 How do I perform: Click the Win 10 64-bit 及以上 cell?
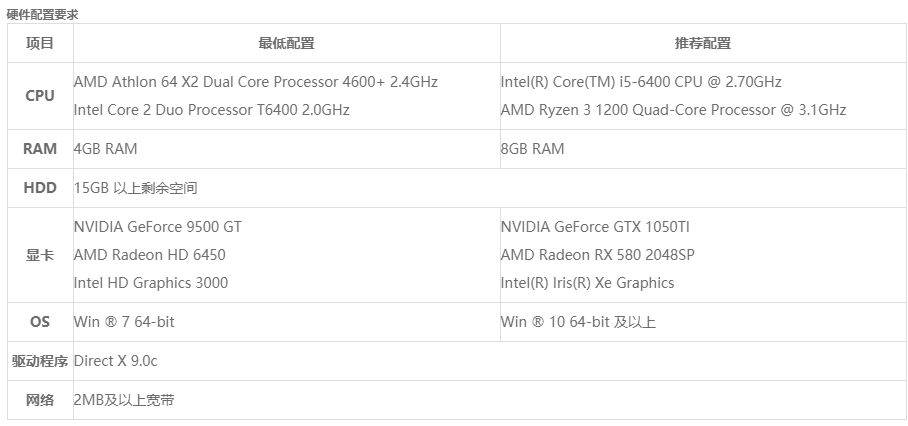click(578, 321)
